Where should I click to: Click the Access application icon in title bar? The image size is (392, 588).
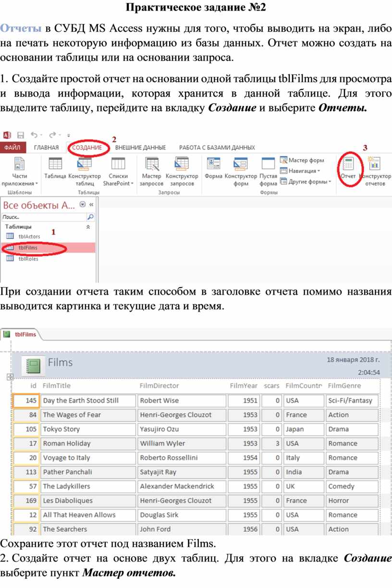coord(7,135)
